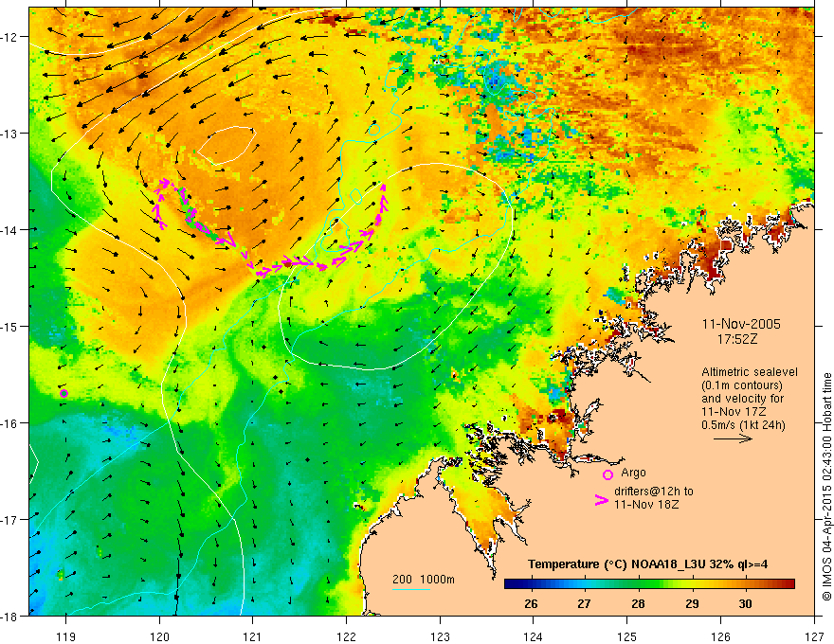Click the time text 17:52Z

(736, 339)
